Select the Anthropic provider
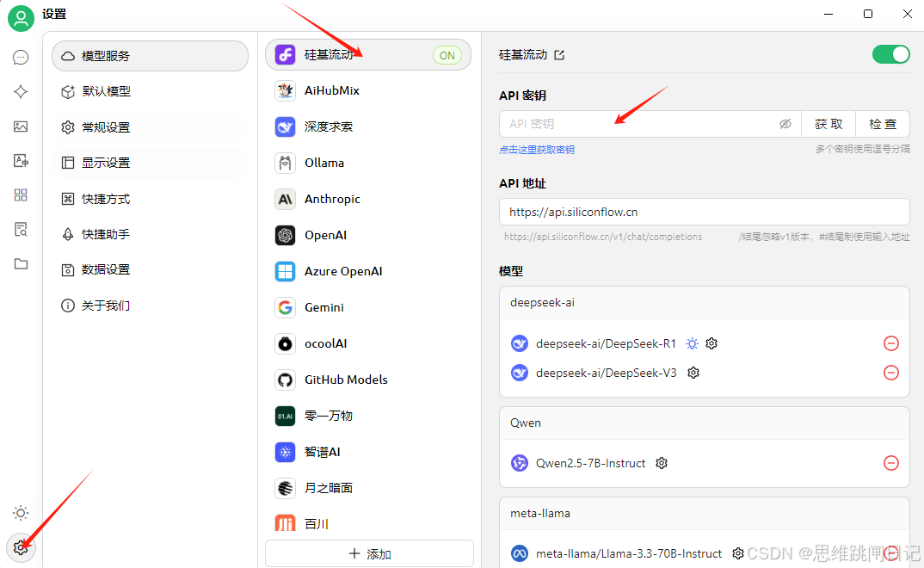This screenshot has height=568, width=924. click(368, 199)
